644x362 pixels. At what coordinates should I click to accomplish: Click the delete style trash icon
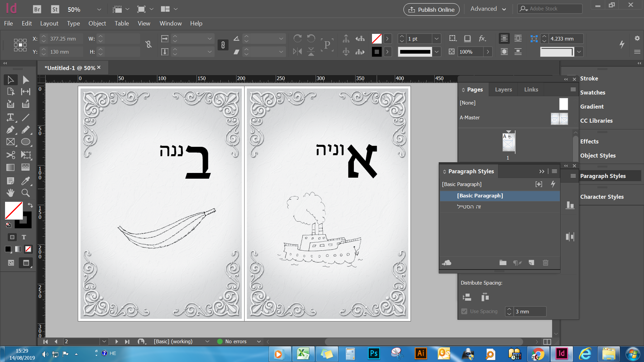click(545, 263)
